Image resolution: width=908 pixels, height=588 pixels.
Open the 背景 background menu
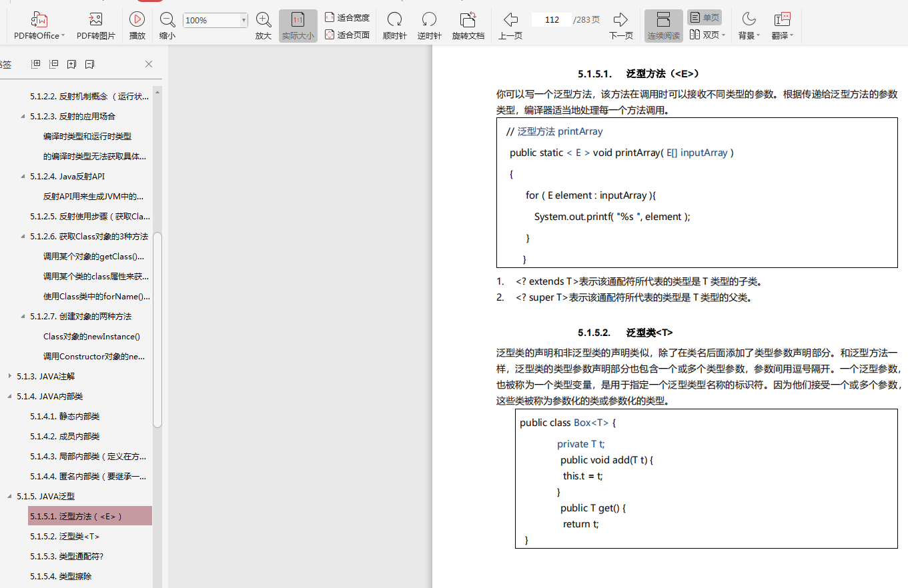pyautogui.click(x=749, y=25)
